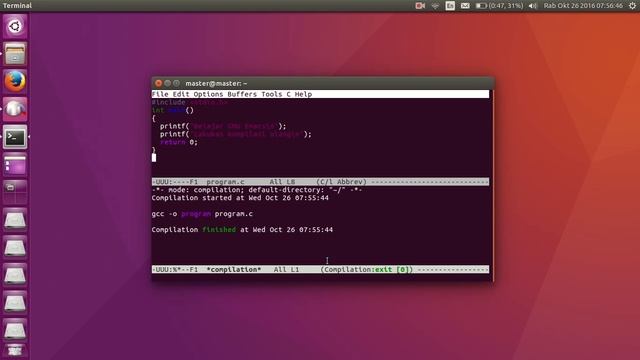The width and height of the screenshot is (640, 360).
Task: Open the Ubuntu Dash search icon
Action: [15, 27]
